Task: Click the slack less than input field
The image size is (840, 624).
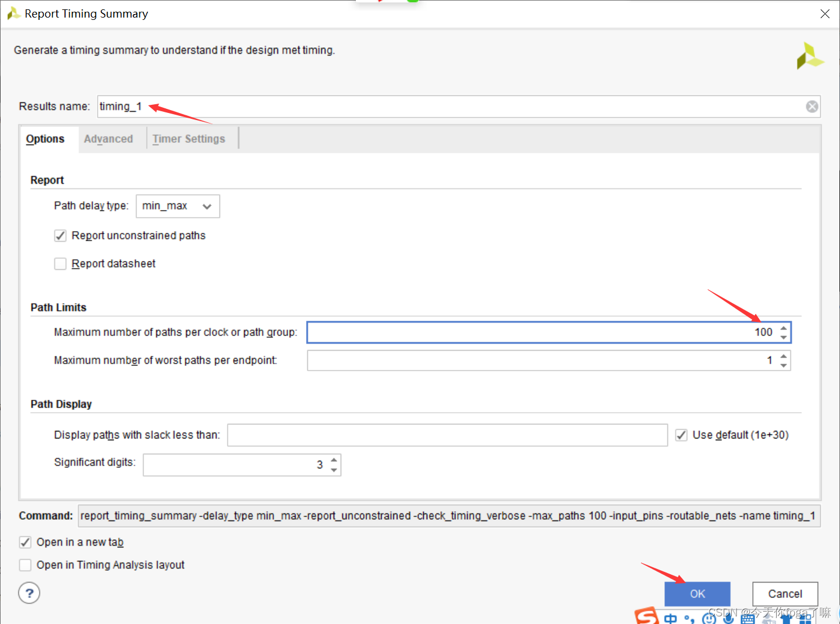Action: tap(447, 435)
